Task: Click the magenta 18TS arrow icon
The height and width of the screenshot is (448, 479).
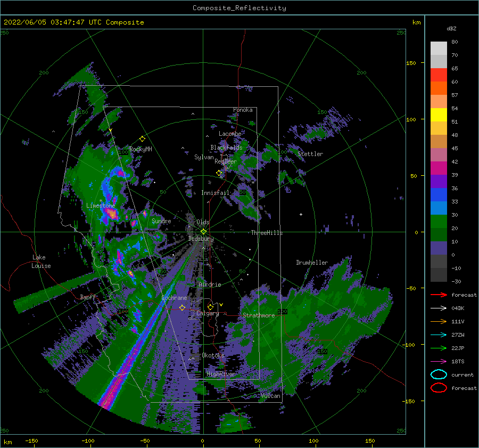Action: [x=439, y=362]
